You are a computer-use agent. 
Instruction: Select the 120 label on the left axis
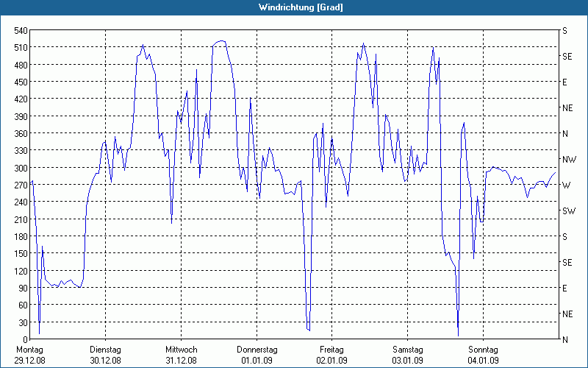click(21, 271)
